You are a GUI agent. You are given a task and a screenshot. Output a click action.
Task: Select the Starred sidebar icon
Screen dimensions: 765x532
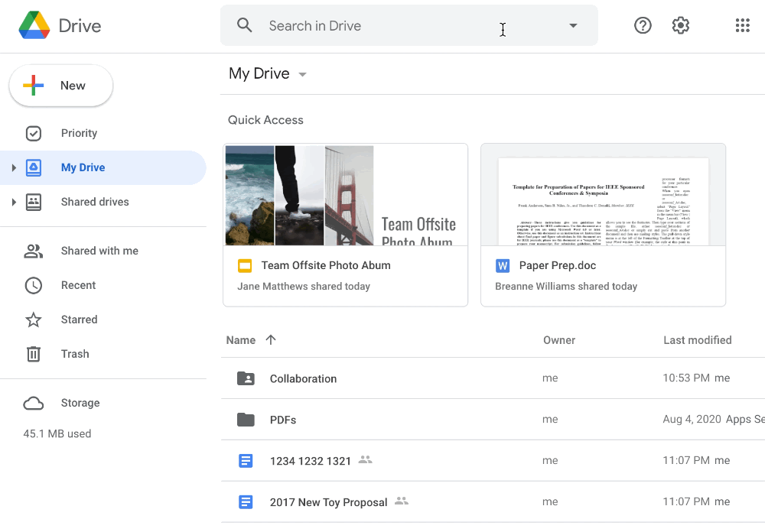point(34,320)
